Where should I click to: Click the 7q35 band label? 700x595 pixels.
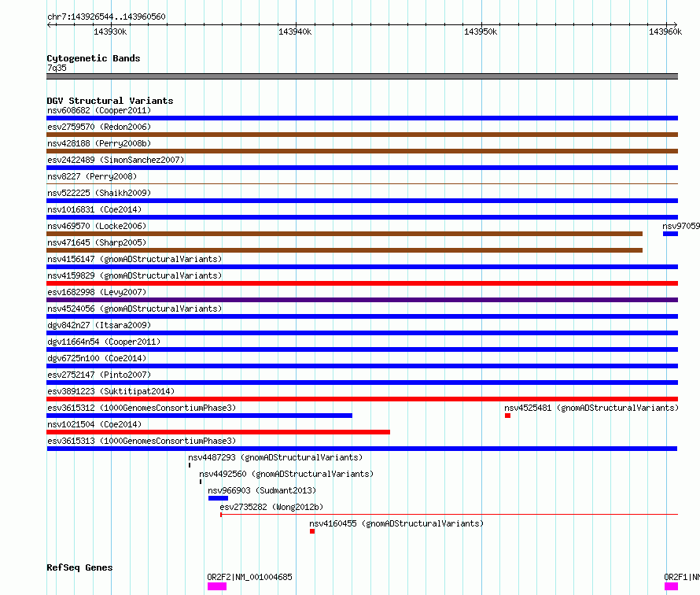[x=57, y=68]
